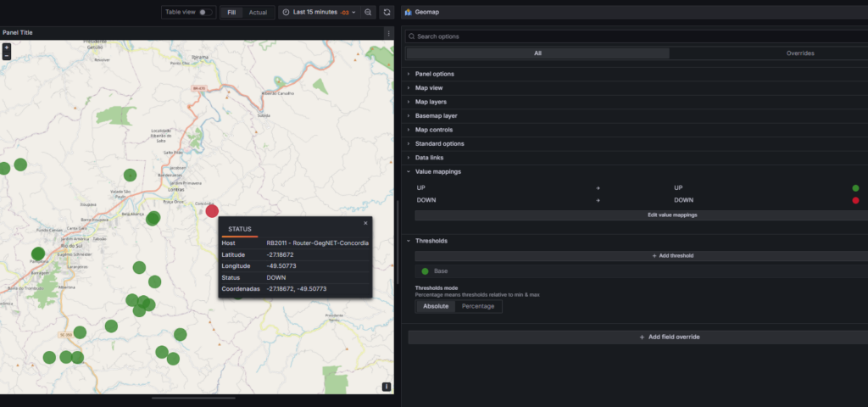Screen dimensions: 868x407
Task: Expand the Map layers section
Action: (x=431, y=102)
